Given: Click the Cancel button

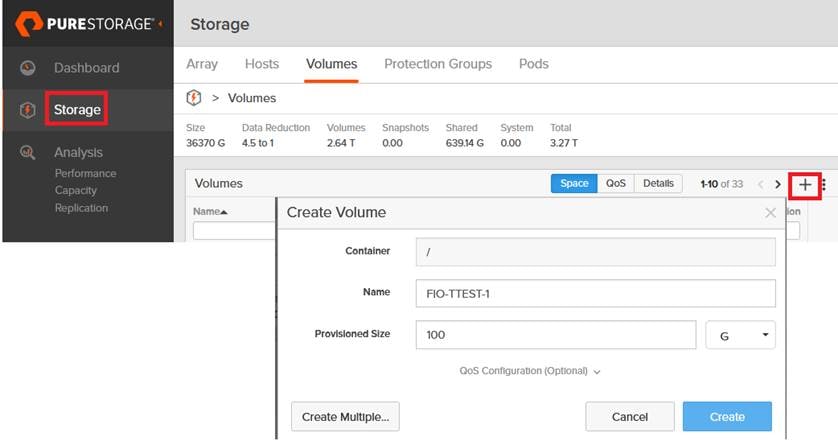Looking at the screenshot, I should (630, 417).
